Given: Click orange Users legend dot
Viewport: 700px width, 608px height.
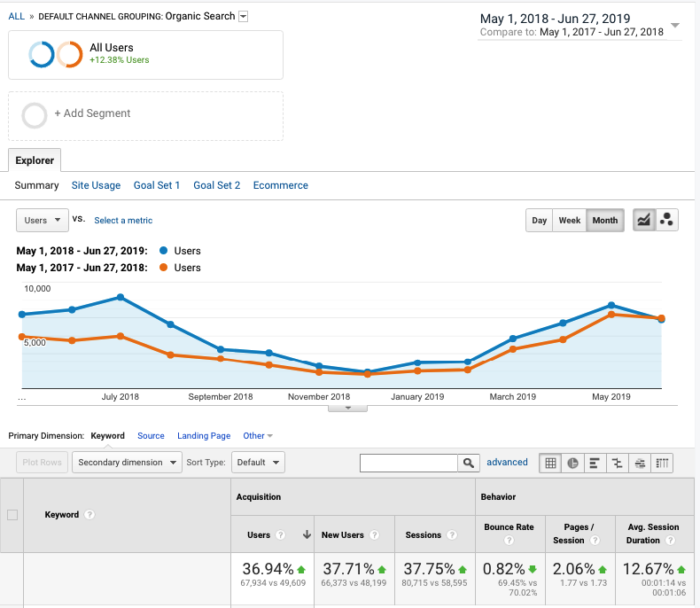Looking at the screenshot, I should click(x=163, y=268).
